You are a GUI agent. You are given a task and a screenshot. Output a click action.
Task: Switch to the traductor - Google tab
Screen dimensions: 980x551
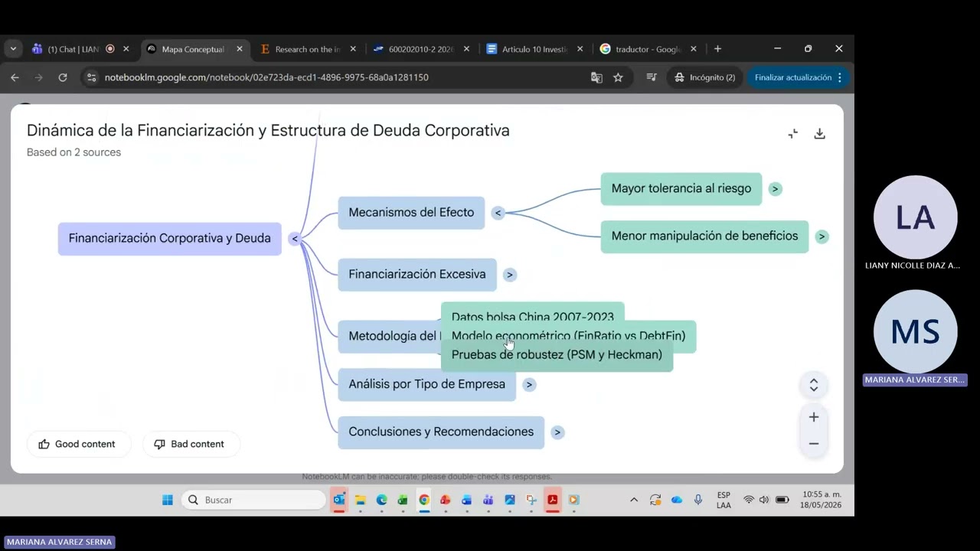648,49
